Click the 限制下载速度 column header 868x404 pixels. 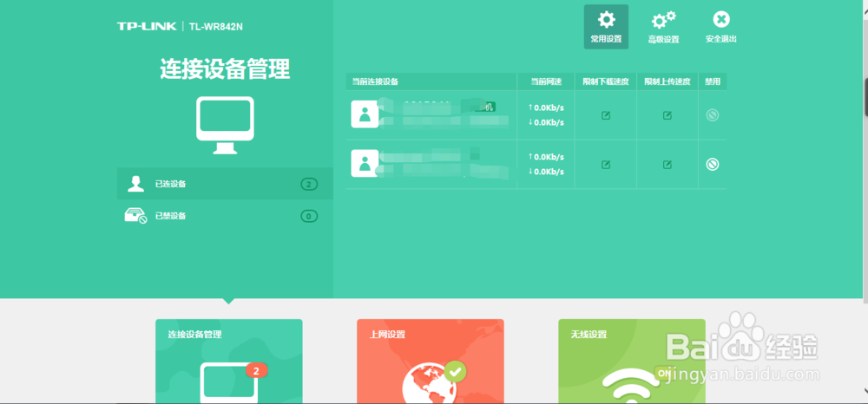(x=606, y=81)
